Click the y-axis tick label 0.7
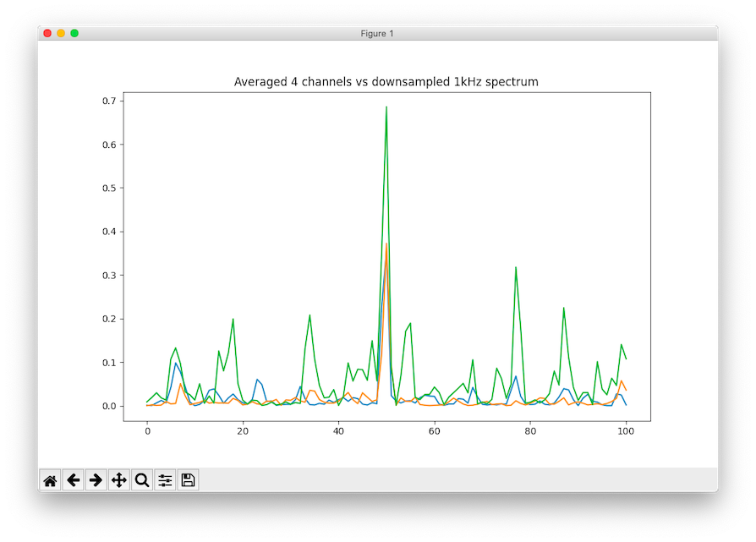 (109, 101)
